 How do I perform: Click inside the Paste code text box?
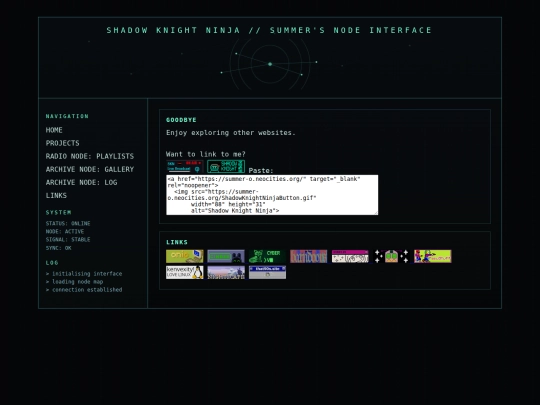[x=272, y=195]
